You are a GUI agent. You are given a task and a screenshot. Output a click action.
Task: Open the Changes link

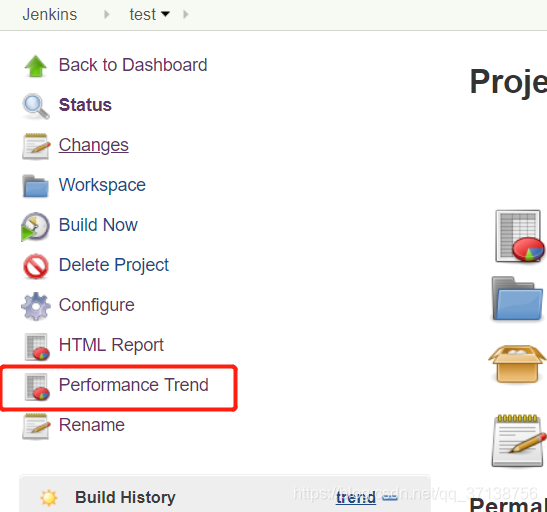click(x=93, y=145)
